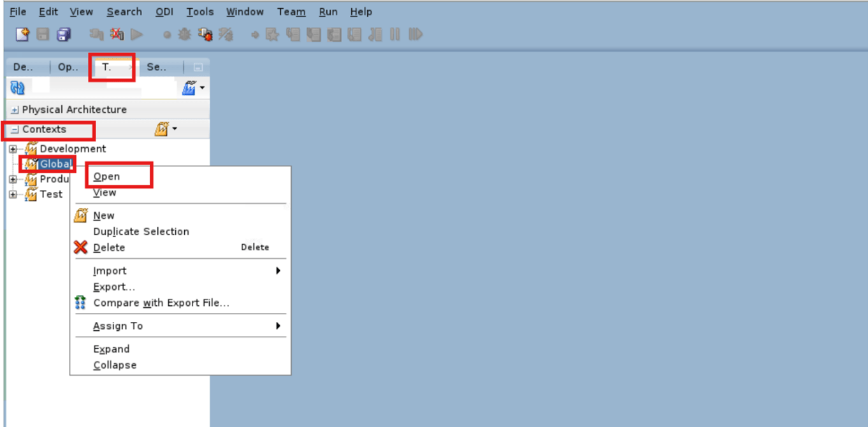868x427 pixels.
Task: Click the grey pause bars icon
Action: pos(395,34)
